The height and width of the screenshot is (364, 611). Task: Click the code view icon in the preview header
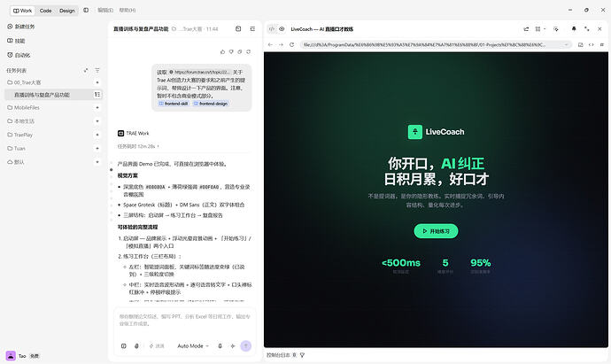tap(272, 29)
